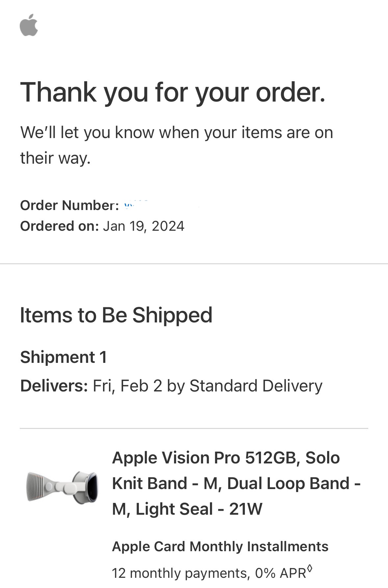Click 'Apple Card Monthly Installments' text
388x588 pixels.
(x=220, y=547)
